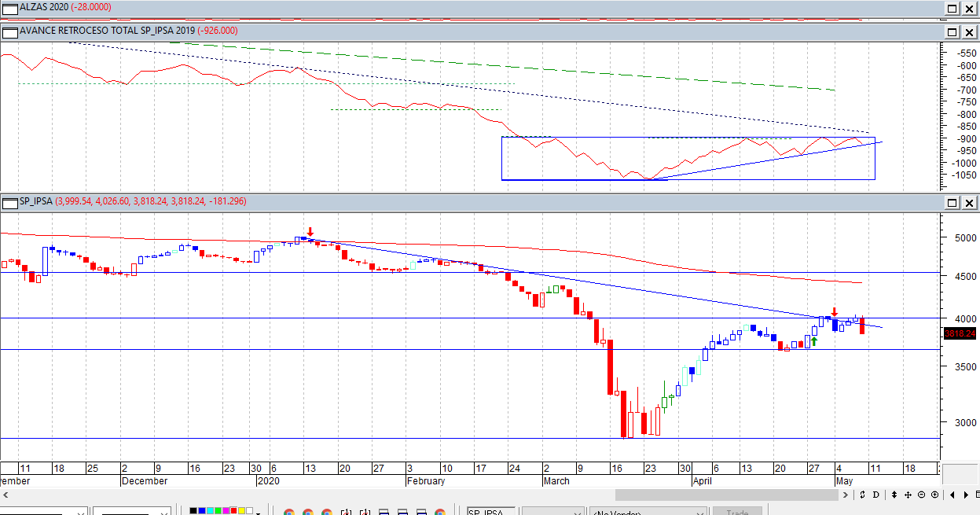Click the 2020 year label on the date axis

269,481
